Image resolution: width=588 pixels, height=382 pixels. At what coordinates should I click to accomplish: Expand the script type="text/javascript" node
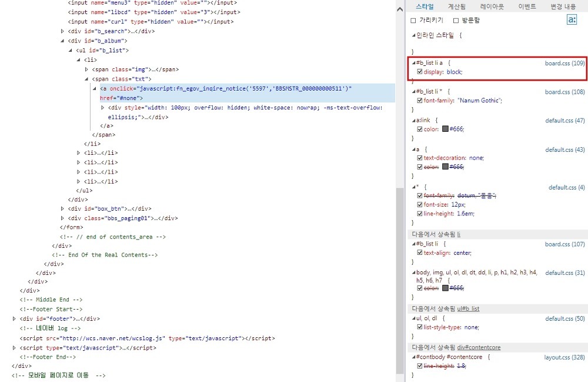click(x=14, y=348)
